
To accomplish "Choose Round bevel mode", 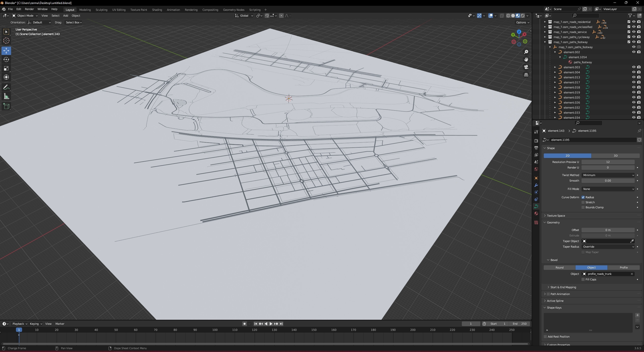I will [x=559, y=268].
